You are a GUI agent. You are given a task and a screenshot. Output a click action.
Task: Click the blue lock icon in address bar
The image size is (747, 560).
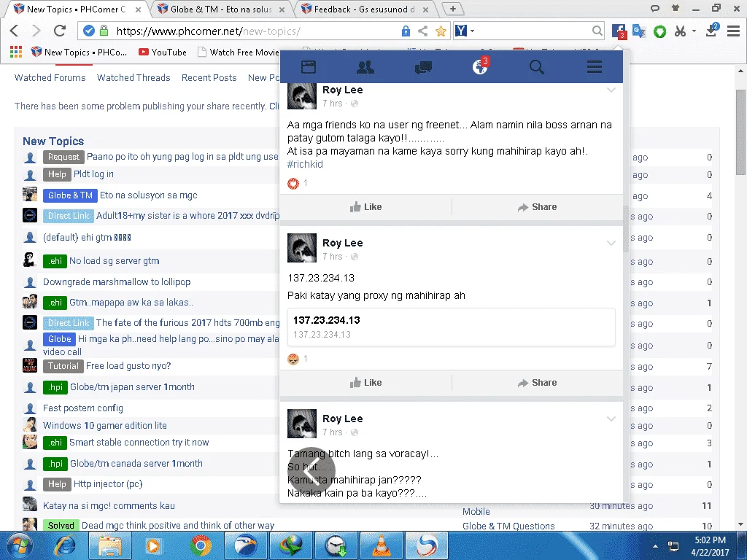(406, 31)
